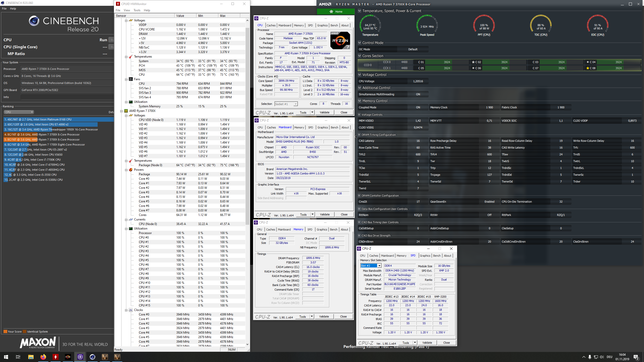The height and width of the screenshot is (362, 644).
Task: Click the CPU-Z taskbar icon
Action: click(x=80, y=357)
